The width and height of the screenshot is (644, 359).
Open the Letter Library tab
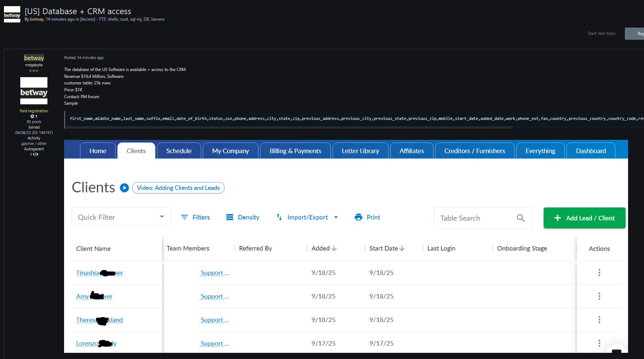tap(360, 151)
